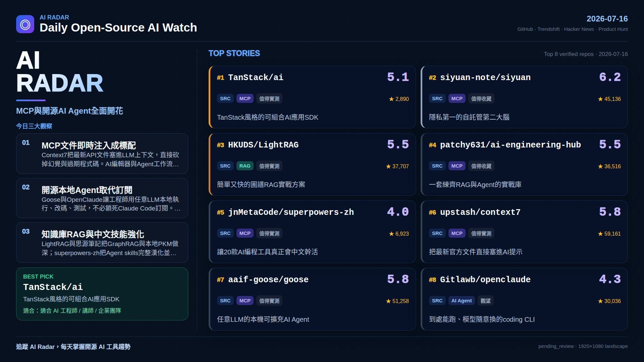Click the MCP tag on ai-engineering-hub card

point(457,166)
